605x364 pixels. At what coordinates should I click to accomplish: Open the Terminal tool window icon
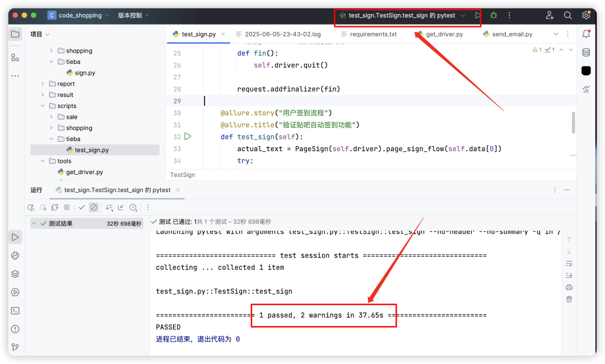point(15,311)
